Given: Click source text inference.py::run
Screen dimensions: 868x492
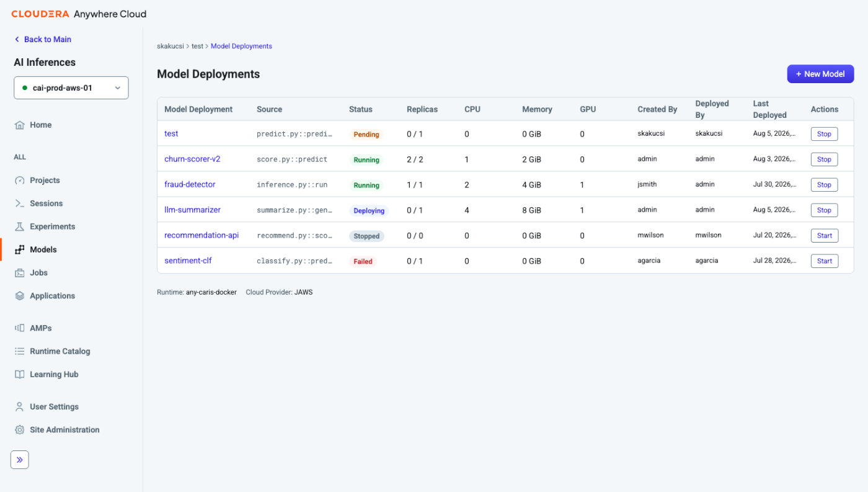Looking at the screenshot, I should point(292,185).
